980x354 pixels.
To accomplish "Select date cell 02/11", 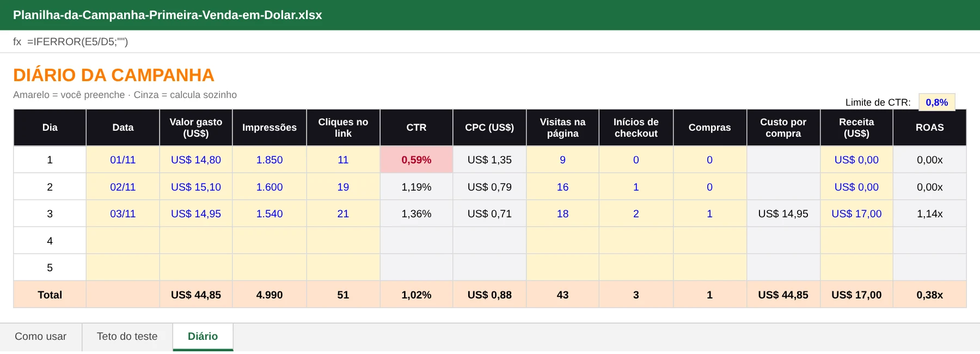I will 123,187.
